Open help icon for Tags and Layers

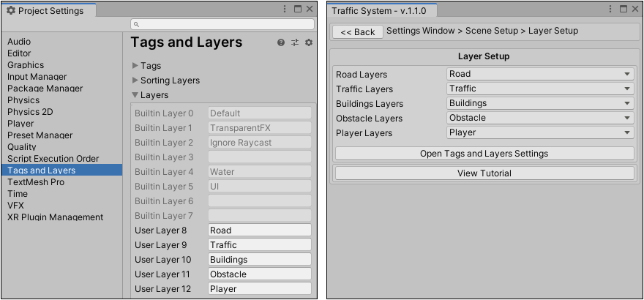pyautogui.click(x=281, y=43)
